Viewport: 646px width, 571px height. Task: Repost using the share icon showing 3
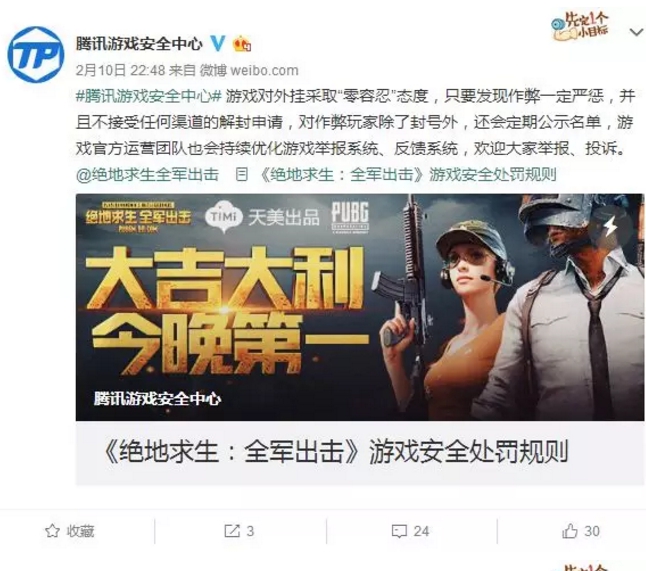click(232, 531)
